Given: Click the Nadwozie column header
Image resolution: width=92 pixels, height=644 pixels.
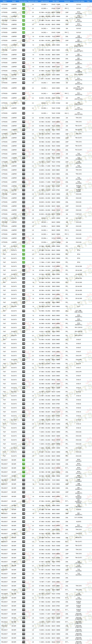Looking at the screenshot, I should pyautogui.click(x=67, y=1).
